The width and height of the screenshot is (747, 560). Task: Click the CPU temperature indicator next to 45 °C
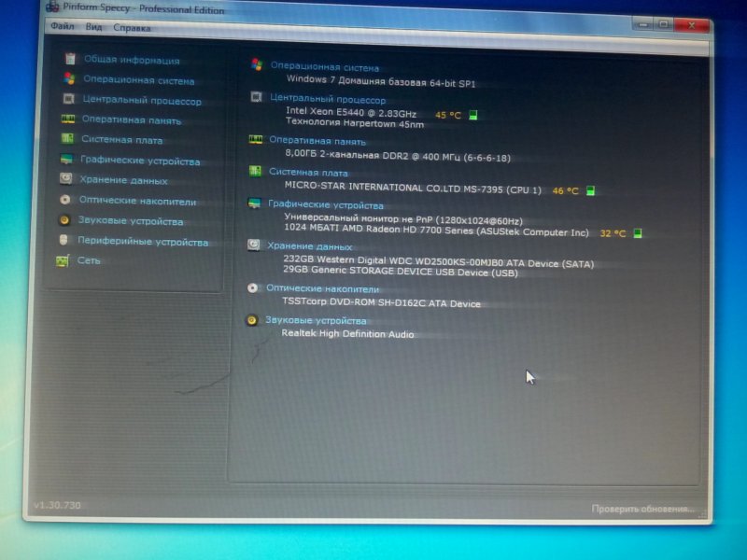[473, 115]
